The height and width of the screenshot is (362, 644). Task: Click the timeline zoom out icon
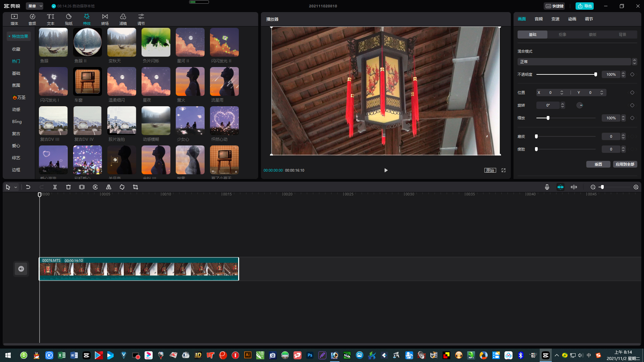coord(593,187)
